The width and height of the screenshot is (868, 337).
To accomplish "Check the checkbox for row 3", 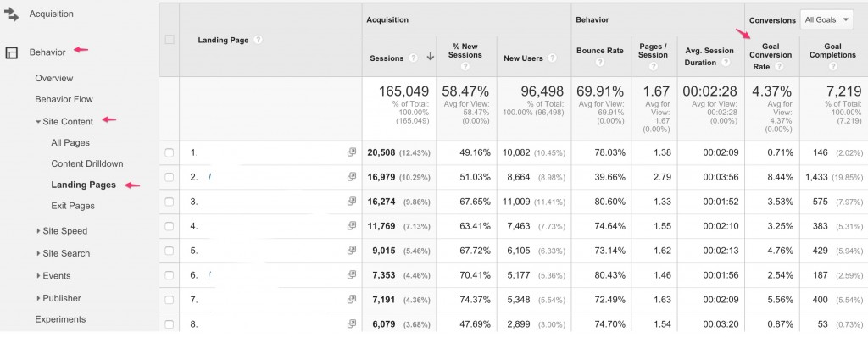I will click(170, 202).
